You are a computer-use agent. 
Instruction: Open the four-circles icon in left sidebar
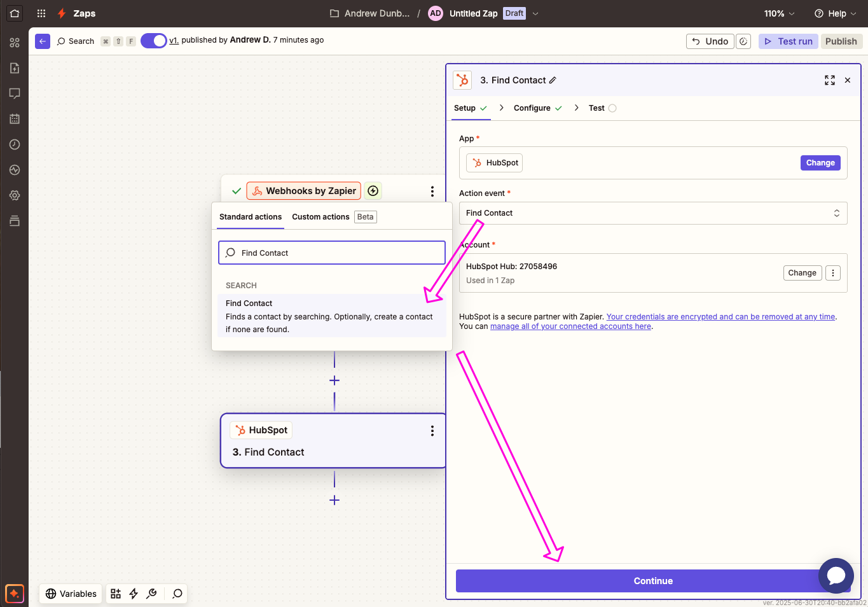click(x=15, y=43)
